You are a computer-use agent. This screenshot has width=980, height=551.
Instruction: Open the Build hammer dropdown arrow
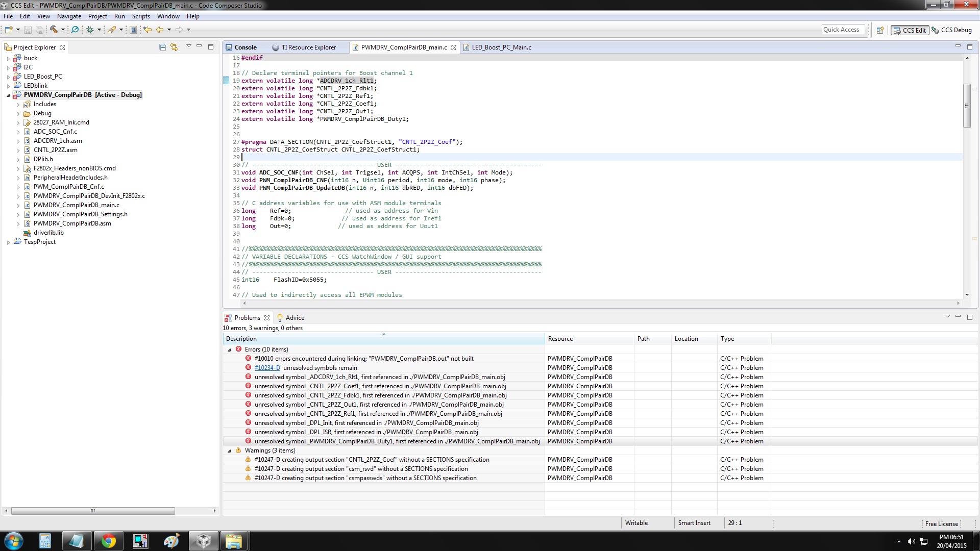pyautogui.click(x=63, y=30)
